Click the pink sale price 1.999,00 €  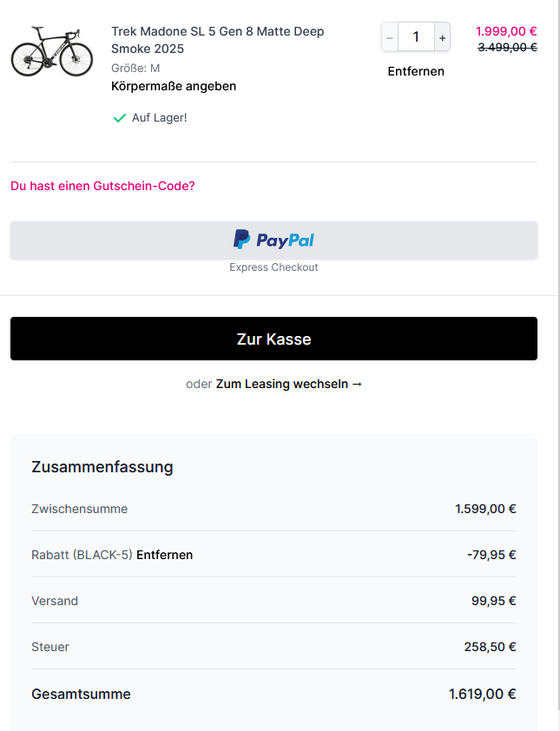coord(506,31)
